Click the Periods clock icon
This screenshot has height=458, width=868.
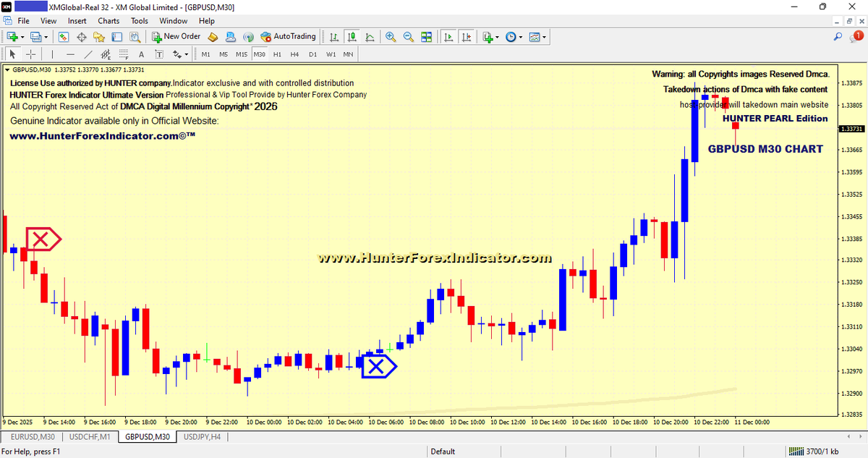point(511,37)
